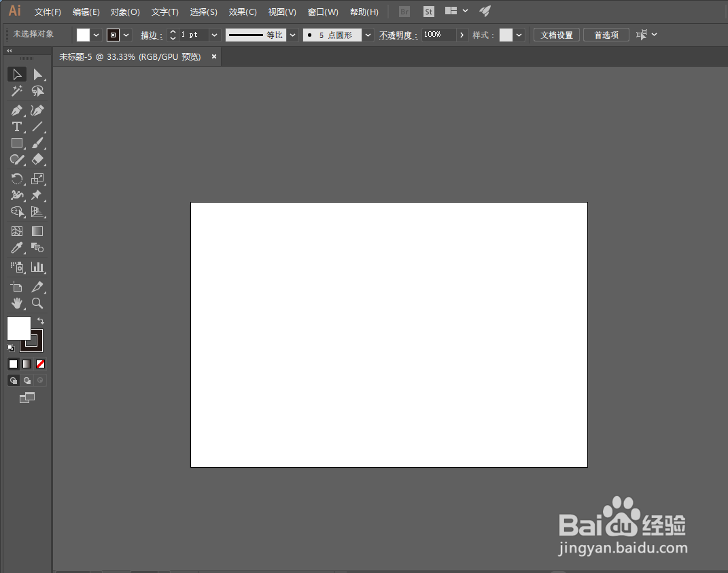Open Change Screen Mode button
728x573 pixels.
click(x=27, y=398)
